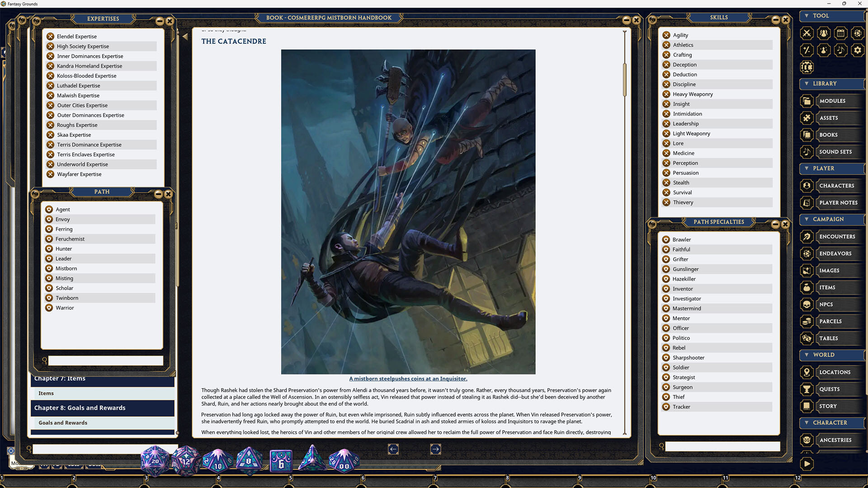Go to next book page arrow
The height and width of the screenshot is (488, 868).
(x=435, y=449)
